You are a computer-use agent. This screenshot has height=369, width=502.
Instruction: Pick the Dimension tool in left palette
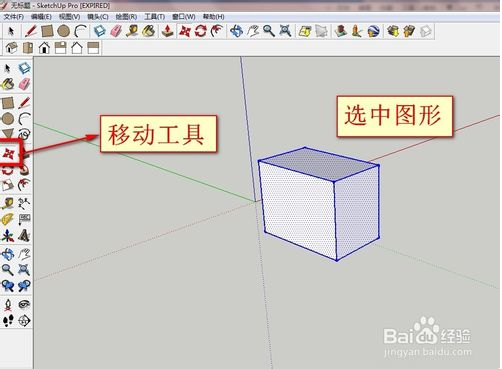tap(24, 203)
